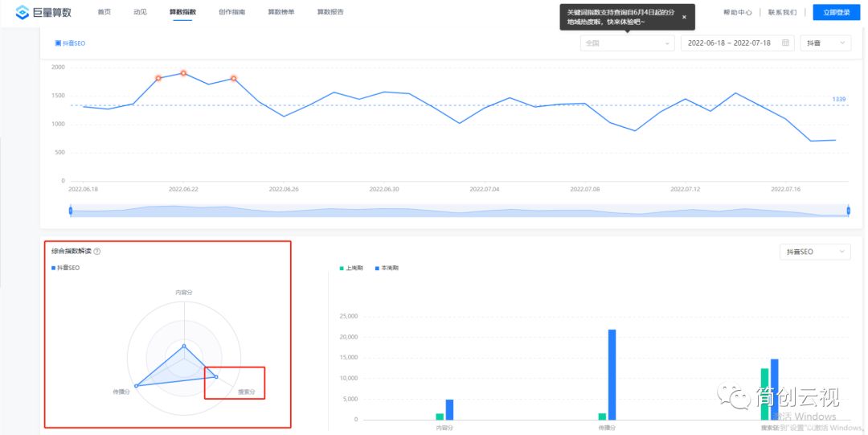Close the keyword tooltip popup
This screenshot has height=435, width=868.
684,17
